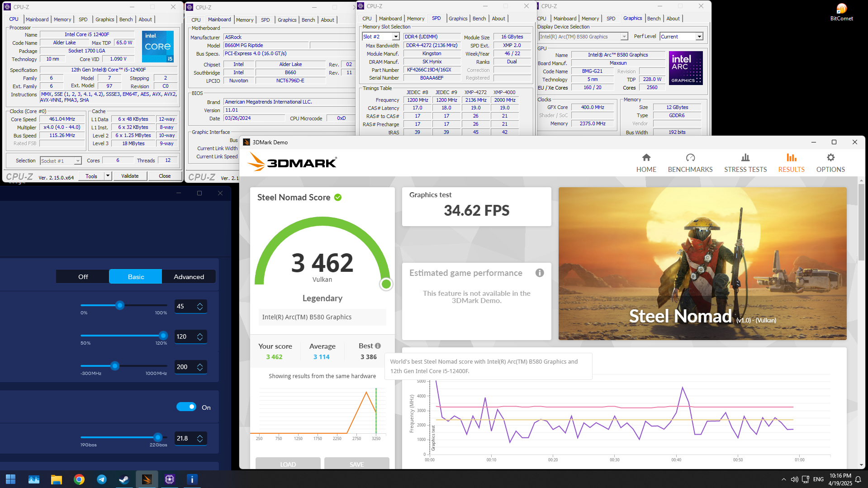Viewport: 868px width, 488px height.
Task: Open the photos app icon in the taskbar
Action: (33, 479)
